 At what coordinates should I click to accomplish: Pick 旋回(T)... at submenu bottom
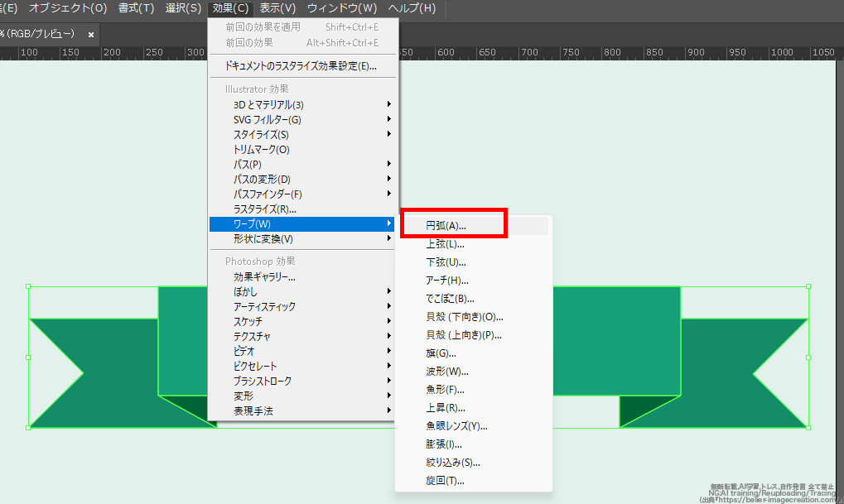[x=445, y=481]
